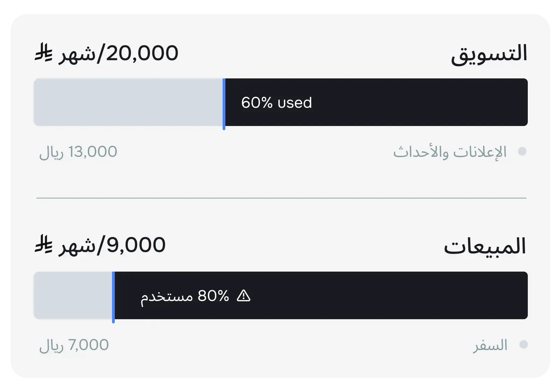Viewport: 560px width, 392px height.
Task: Click the 7,000 ريال spent amount
Action: tap(73, 345)
